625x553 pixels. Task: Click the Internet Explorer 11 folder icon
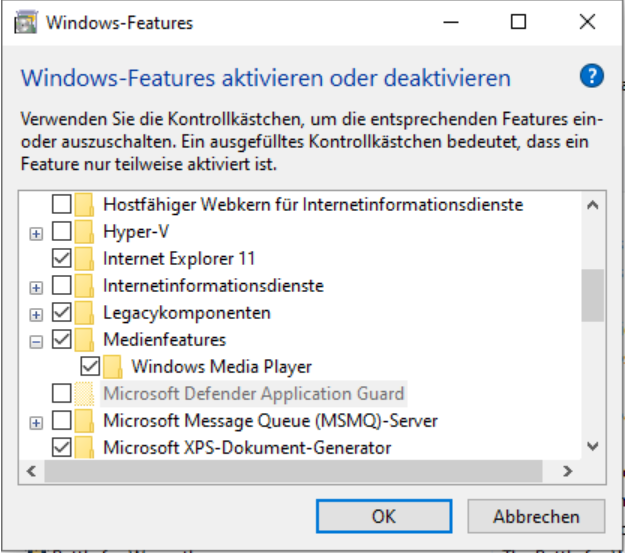click(84, 258)
